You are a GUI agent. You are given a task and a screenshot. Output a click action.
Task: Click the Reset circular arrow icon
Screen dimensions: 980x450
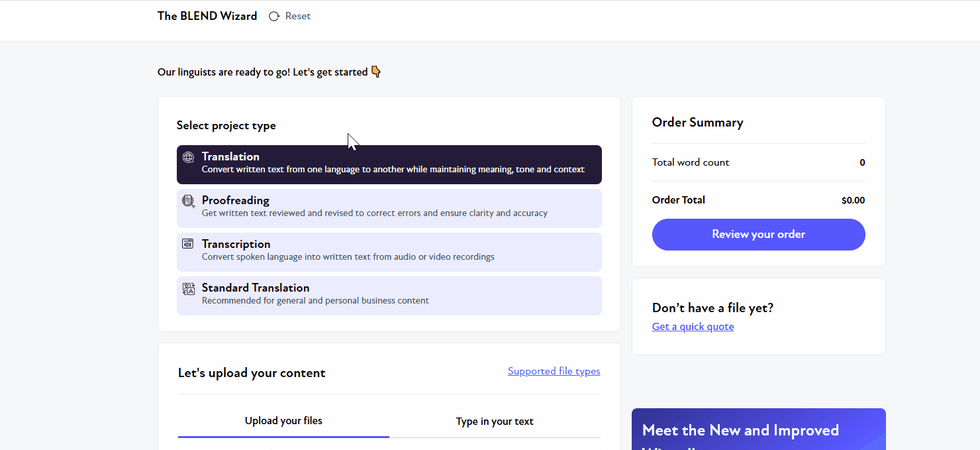click(274, 16)
